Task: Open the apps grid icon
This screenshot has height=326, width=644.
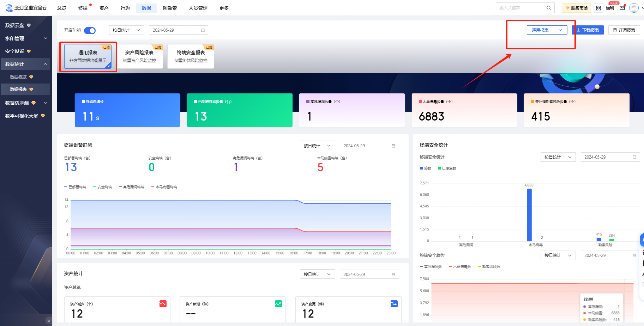Action: click(598, 8)
